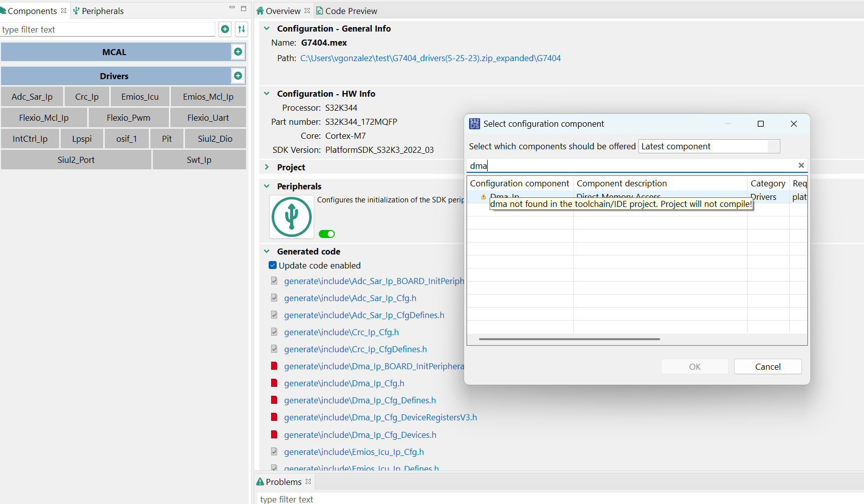Open the Lpspi driver component
This screenshot has width=864, height=504.
[82, 139]
